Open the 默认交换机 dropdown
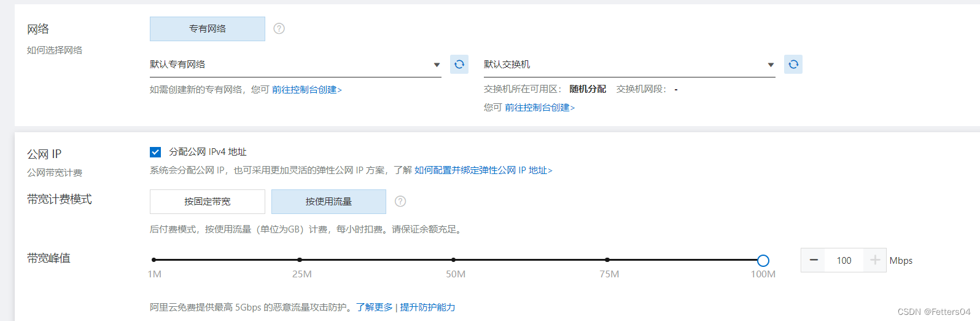The height and width of the screenshot is (321, 980). [629, 65]
